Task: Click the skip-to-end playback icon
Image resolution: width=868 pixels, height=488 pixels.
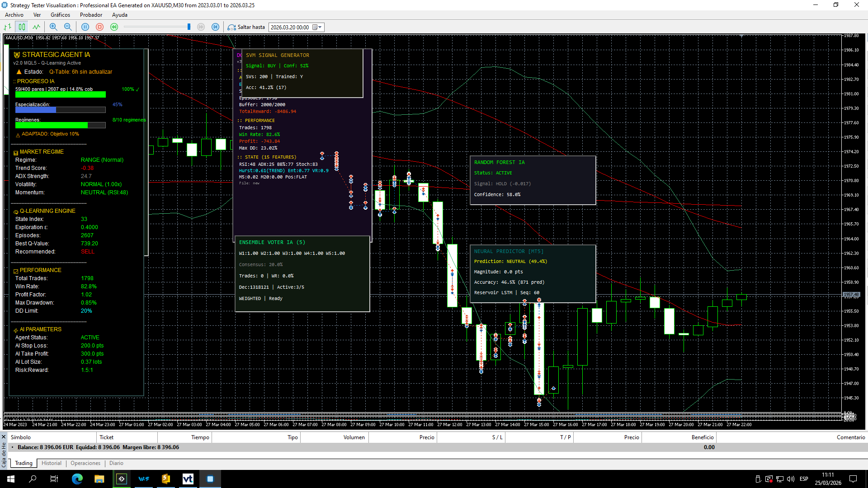Action: [216, 27]
